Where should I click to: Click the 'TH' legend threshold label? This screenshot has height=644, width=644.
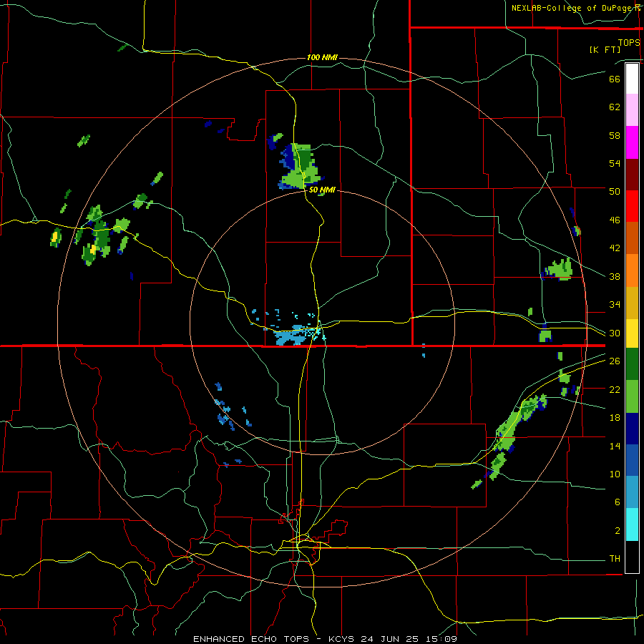[x=615, y=559]
